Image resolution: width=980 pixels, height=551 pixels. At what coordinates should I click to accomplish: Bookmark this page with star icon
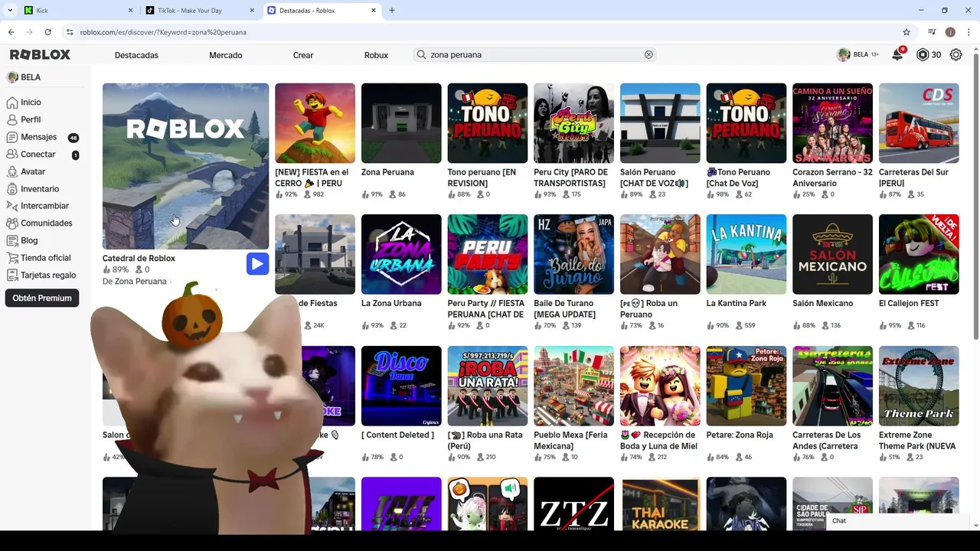tap(906, 32)
